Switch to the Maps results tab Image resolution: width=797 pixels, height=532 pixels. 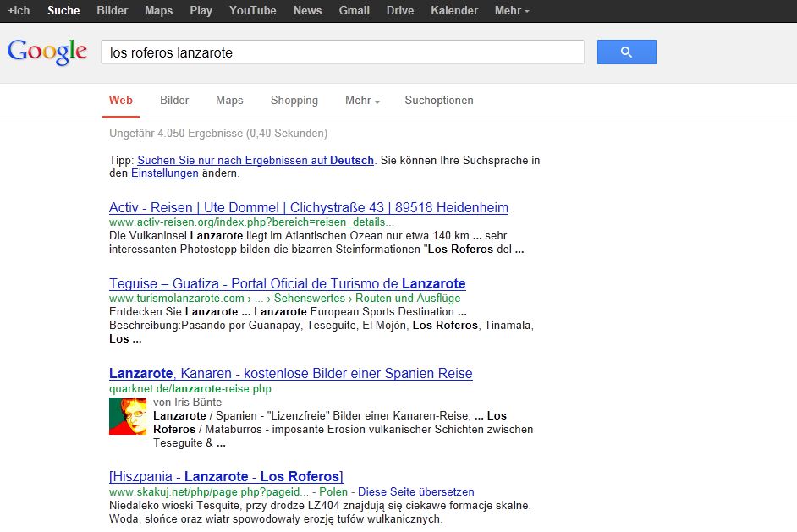pos(229,101)
